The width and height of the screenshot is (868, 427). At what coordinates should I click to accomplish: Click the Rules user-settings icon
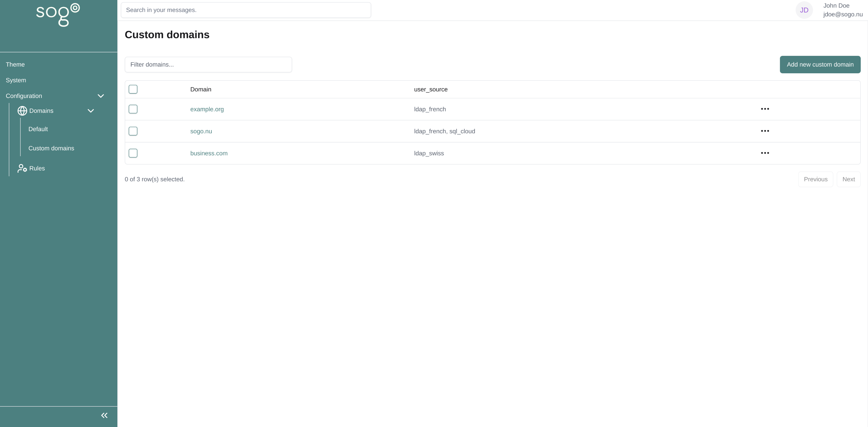point(22,168)
